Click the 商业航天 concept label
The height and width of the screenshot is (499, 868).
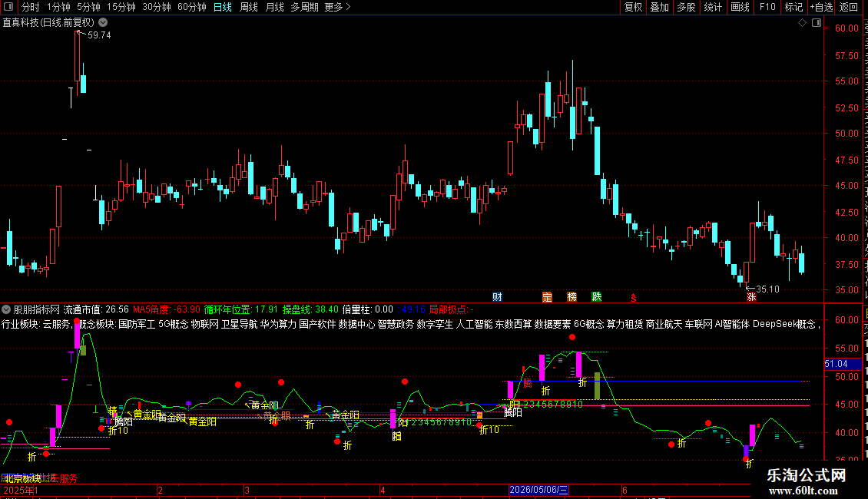(x=664, y=324)
